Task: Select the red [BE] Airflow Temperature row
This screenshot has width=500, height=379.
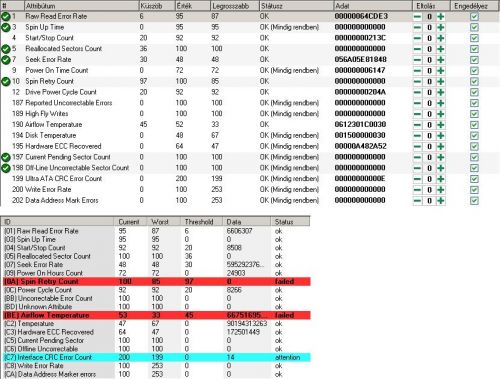Action: [156, 315]
